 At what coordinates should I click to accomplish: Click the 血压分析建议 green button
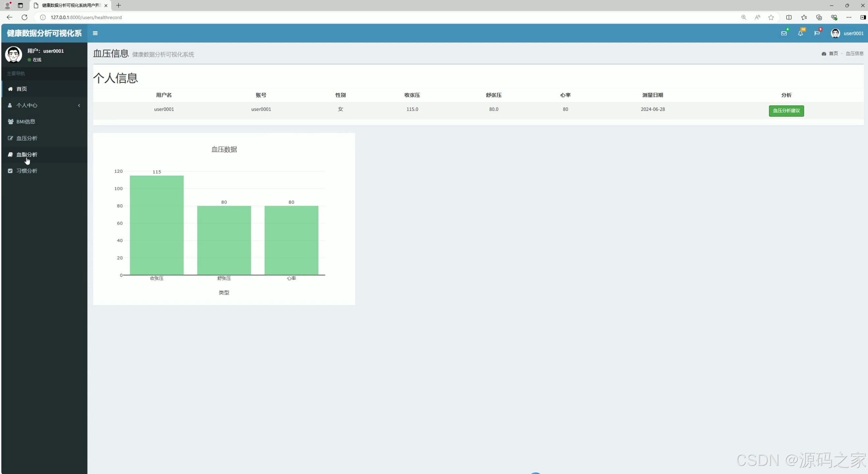click(x=786, y=111)
